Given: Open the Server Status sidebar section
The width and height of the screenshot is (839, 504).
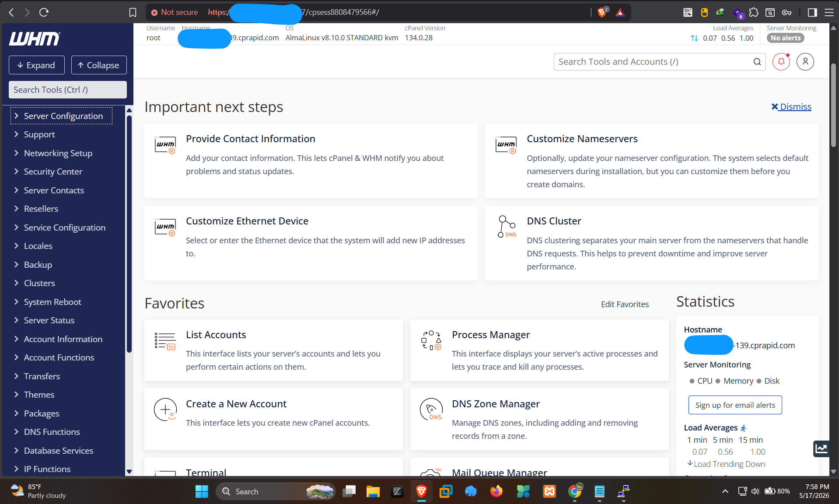Looking at the screenshot, I should tap(49, 320).
